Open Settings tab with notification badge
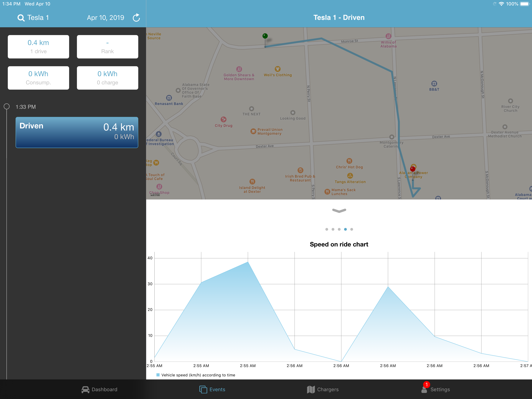The width and height of the screenshot is (532, 399). 435,389
